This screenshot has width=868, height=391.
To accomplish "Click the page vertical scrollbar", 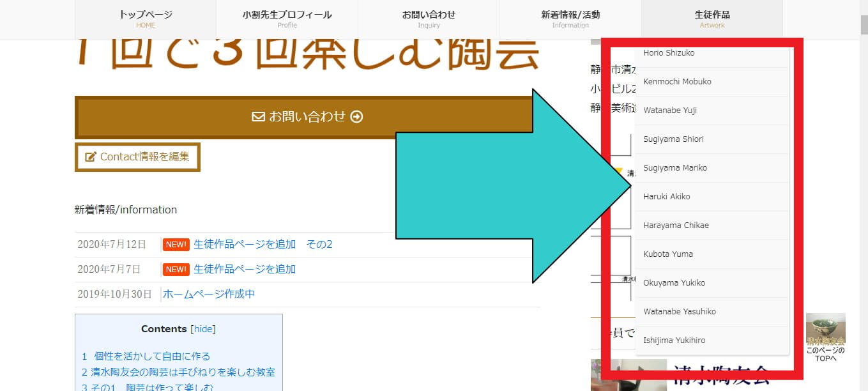I will click(864, 192).
